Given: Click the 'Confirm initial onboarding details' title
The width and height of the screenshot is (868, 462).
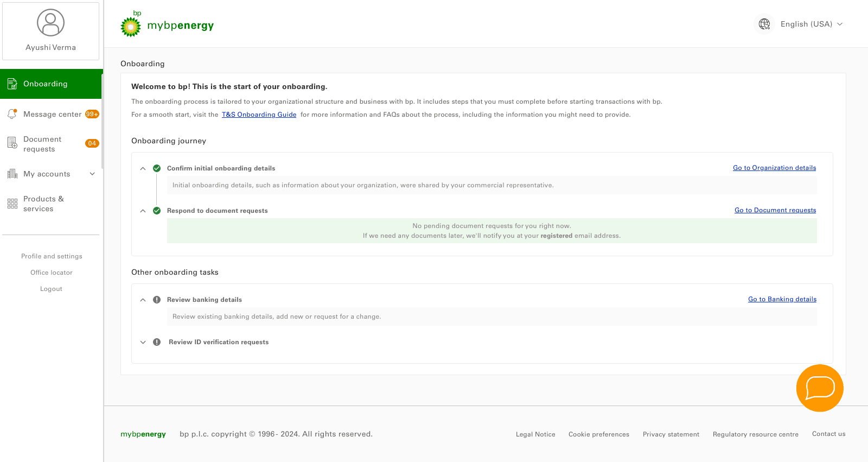Looking at the screenshot, I should click(x=221, y=168).
